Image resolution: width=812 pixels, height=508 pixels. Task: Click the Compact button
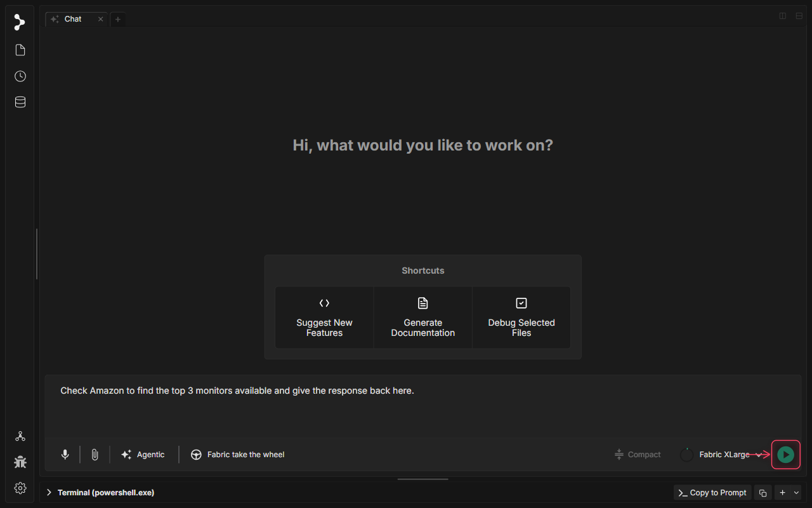tap(638, 455)
